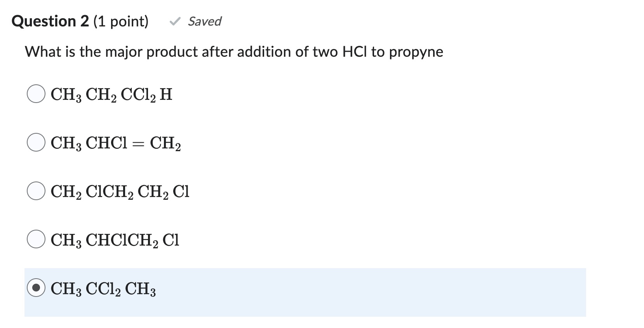Click the CH3CHCl=CH2 formula text
The width and height of the screenshot is (644, 328).
(115, 144)
